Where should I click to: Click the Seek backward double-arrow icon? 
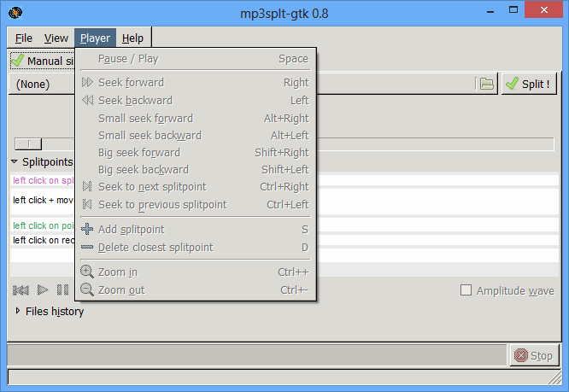pyautogui.click(x=87, y=100)
